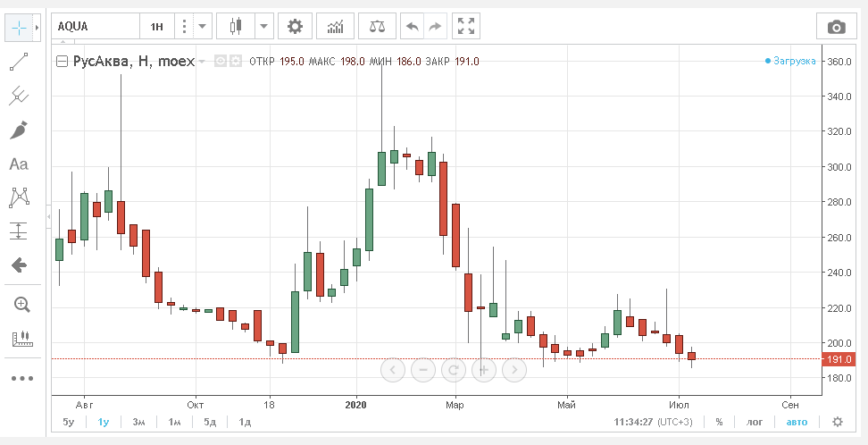Edit the AQUA symbol input field

click(x=96, y=26)
